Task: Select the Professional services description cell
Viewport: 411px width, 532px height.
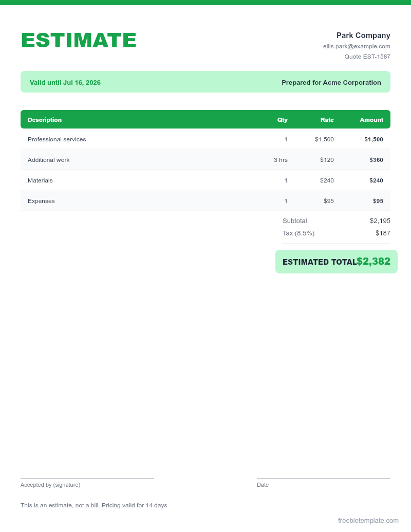Action: [57, 139]
